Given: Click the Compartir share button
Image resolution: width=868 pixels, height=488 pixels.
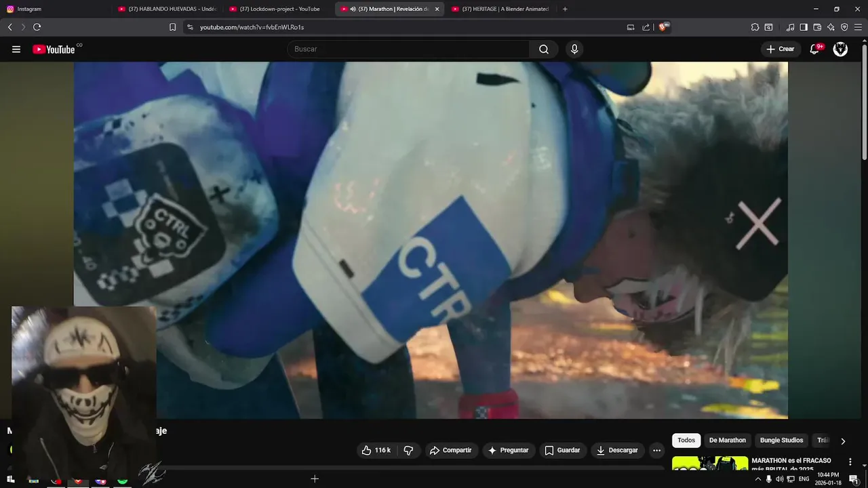Looking at the screenshot, I should pyautogui.click(x=450, y=450).
